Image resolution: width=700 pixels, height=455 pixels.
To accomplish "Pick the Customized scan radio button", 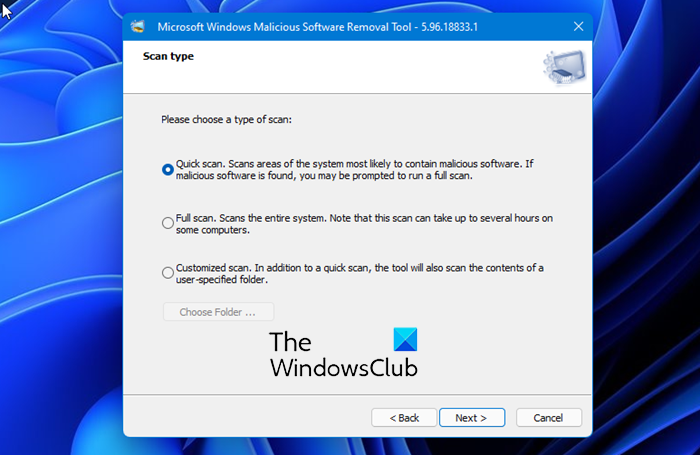I will click(168, 272).
